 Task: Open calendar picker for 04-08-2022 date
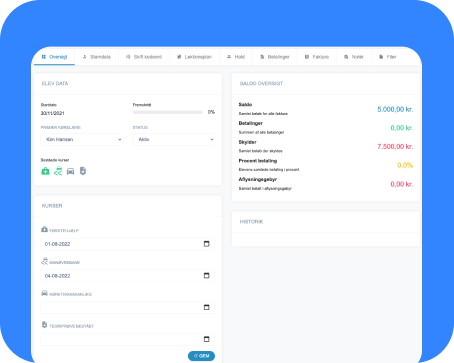[x=207, y=275]
